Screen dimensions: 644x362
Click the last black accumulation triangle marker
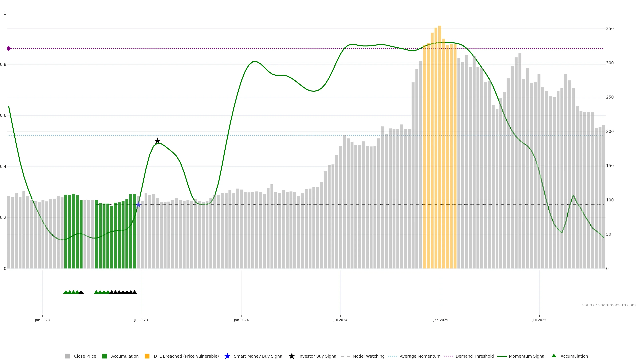[x=135, y=292]
